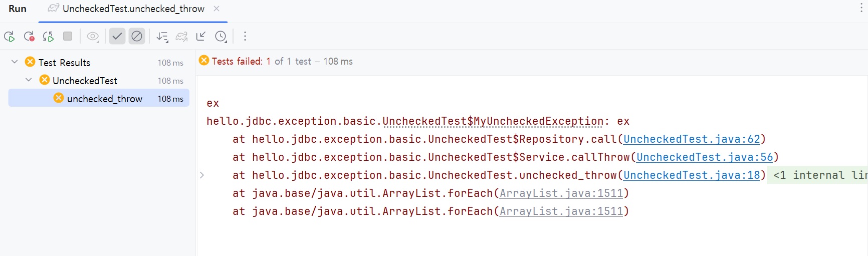Toggle Show Passed checkmark button
The image size is (868, 256).
click(117, 37)
